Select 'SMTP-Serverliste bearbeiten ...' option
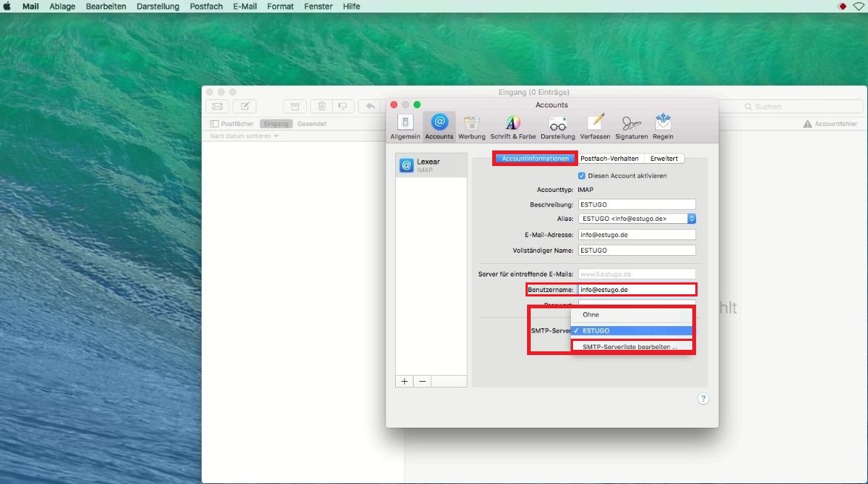 (630, 347)
